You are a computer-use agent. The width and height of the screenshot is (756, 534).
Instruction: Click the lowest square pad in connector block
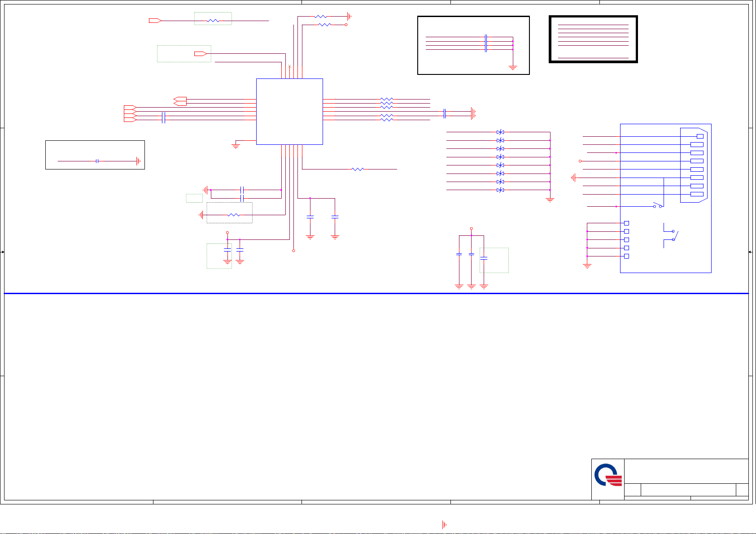[x=626, y=256]
